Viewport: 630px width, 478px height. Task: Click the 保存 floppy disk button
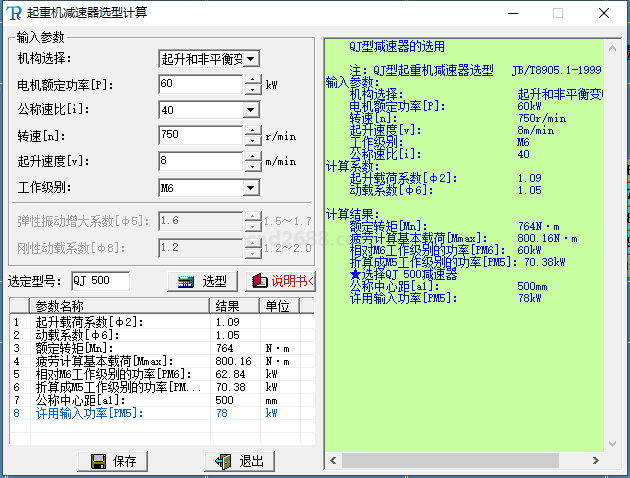point(113,461)
